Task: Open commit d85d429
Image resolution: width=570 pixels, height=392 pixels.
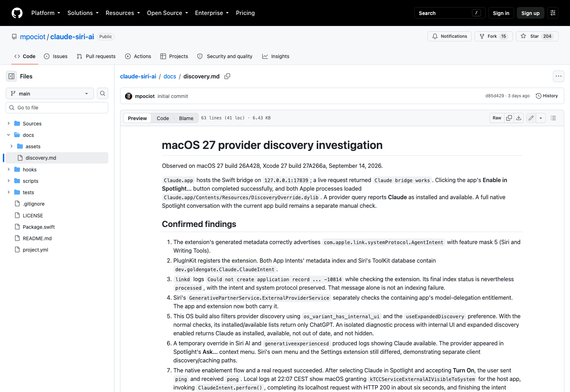Action: click(494, 96)
